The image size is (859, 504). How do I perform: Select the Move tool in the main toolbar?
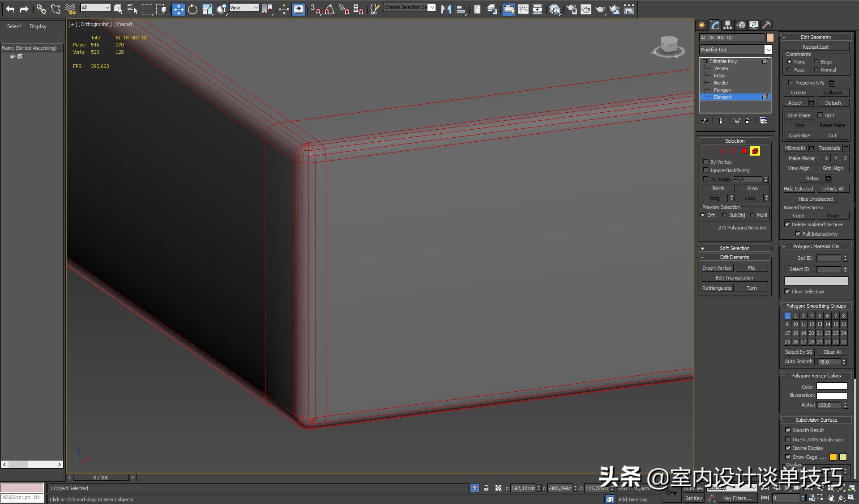(x=178, y=9)
